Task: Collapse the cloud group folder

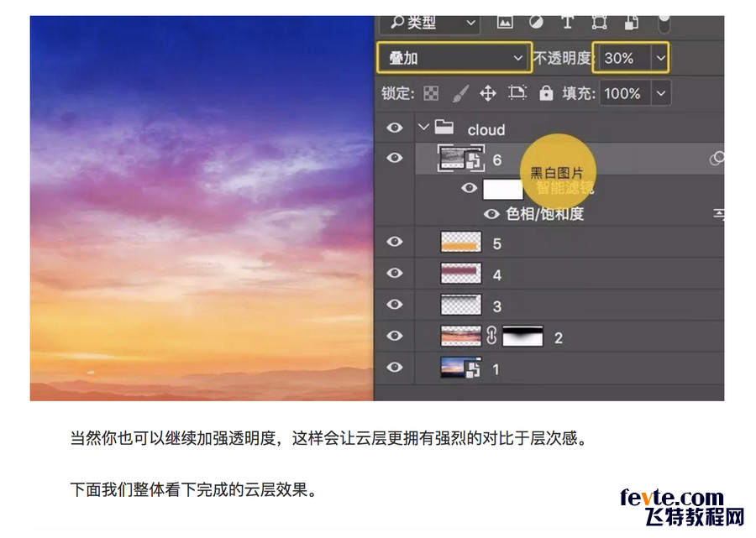Action: (x=423, y=128)
